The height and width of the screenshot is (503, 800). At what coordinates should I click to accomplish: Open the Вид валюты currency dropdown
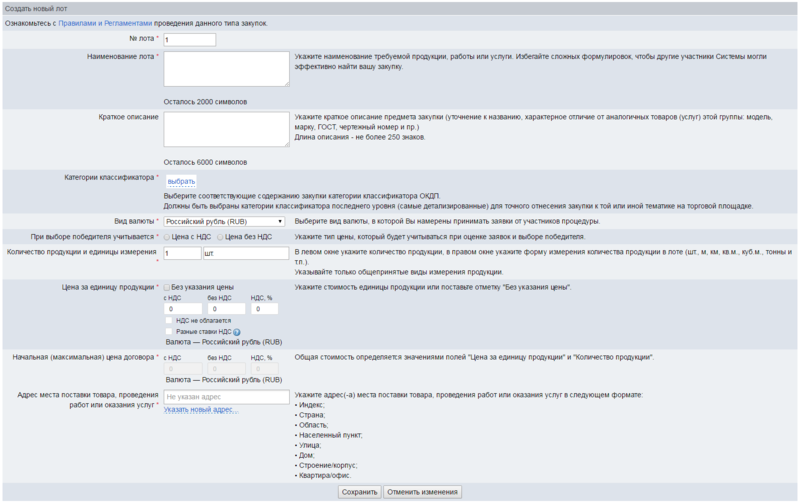224,220
